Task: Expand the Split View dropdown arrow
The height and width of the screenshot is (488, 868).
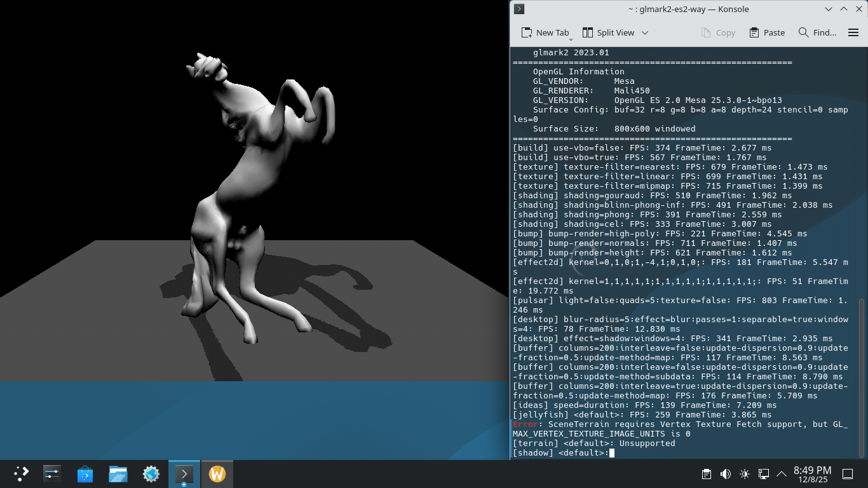Action: coord(645,32)
